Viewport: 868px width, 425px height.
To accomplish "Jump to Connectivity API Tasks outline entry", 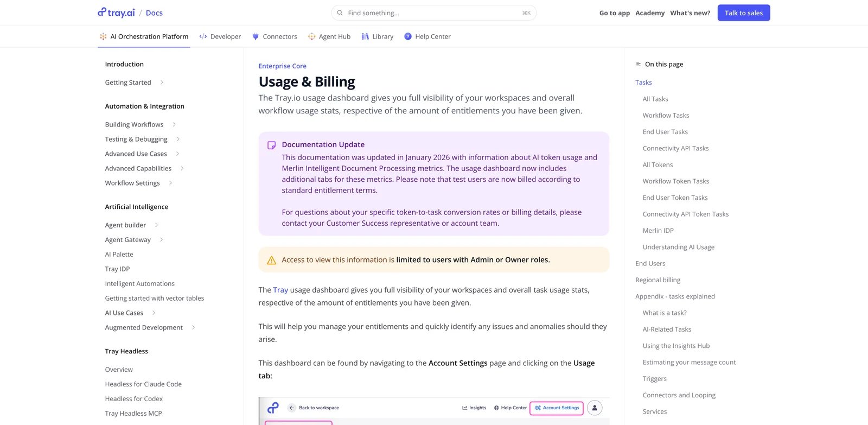I will click(675, 148).
